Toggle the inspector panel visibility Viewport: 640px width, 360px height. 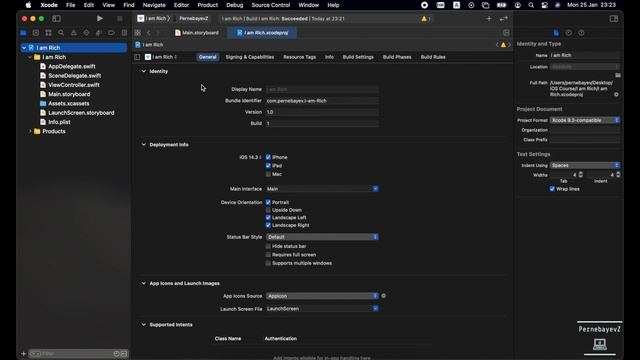coord(613,18)
